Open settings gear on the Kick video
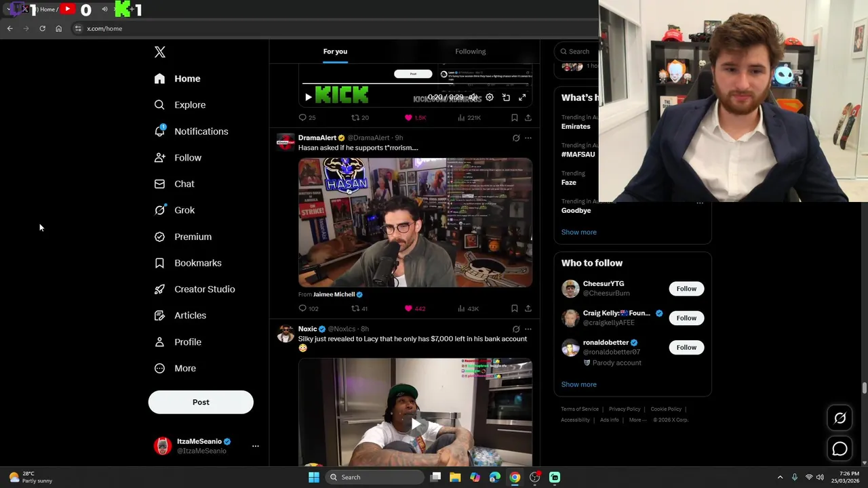Screen dimensions: 868x488 click(x=490, y=98)
